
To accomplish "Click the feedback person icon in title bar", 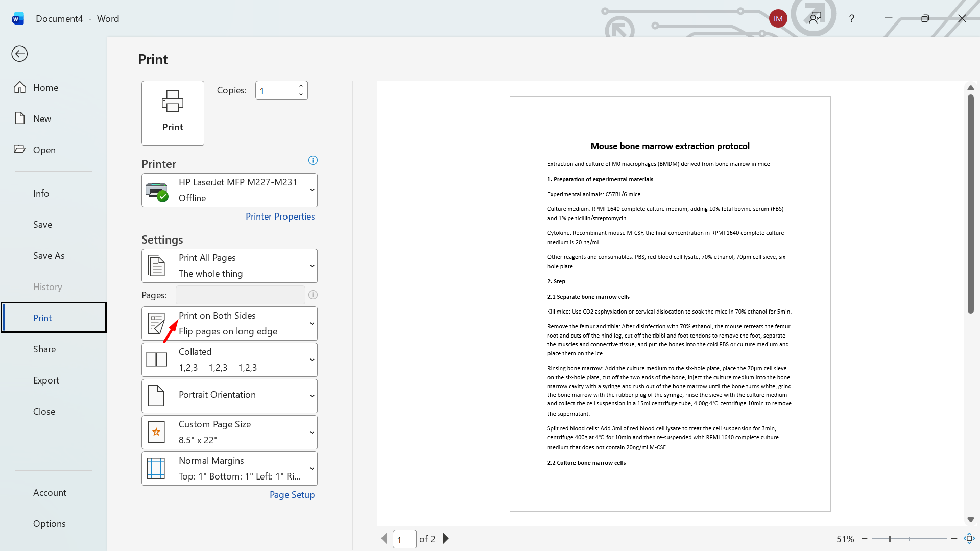I will pos(815,18).
